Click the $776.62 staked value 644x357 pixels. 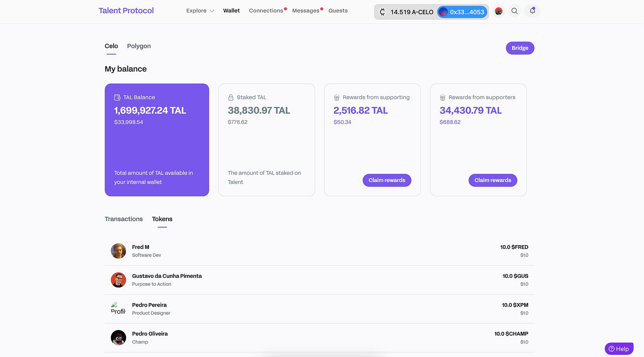[238, 122]
